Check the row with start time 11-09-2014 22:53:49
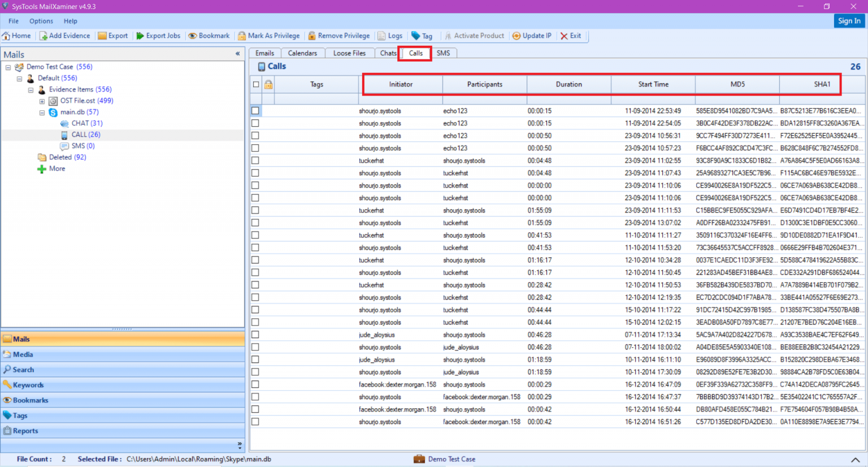Viewport: 868px width, 467px height. (x=255, y=111)
